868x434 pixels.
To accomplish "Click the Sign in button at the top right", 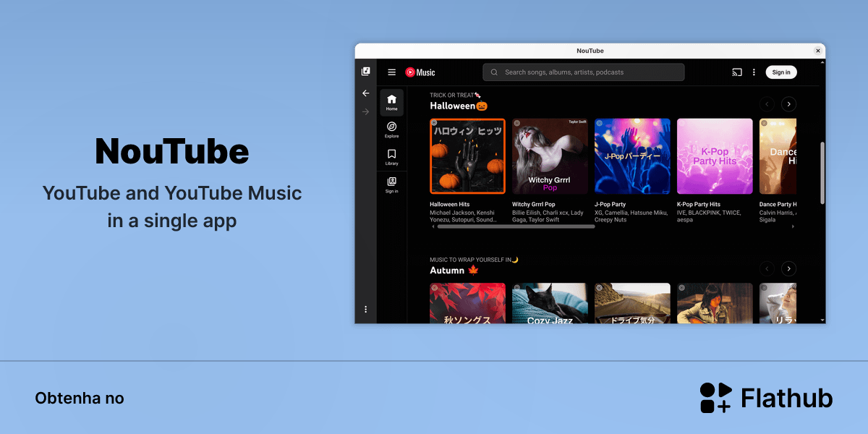I will click(781, 72).
